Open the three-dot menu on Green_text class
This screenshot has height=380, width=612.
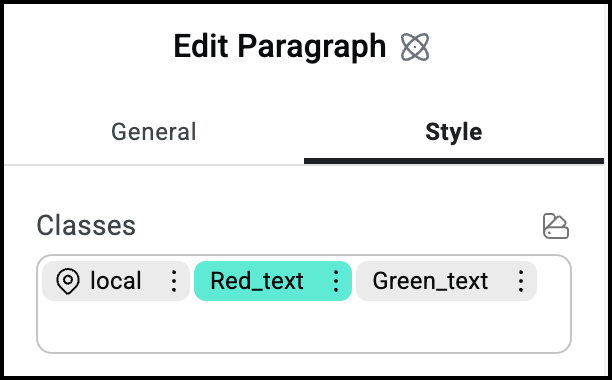coord(521,281)
